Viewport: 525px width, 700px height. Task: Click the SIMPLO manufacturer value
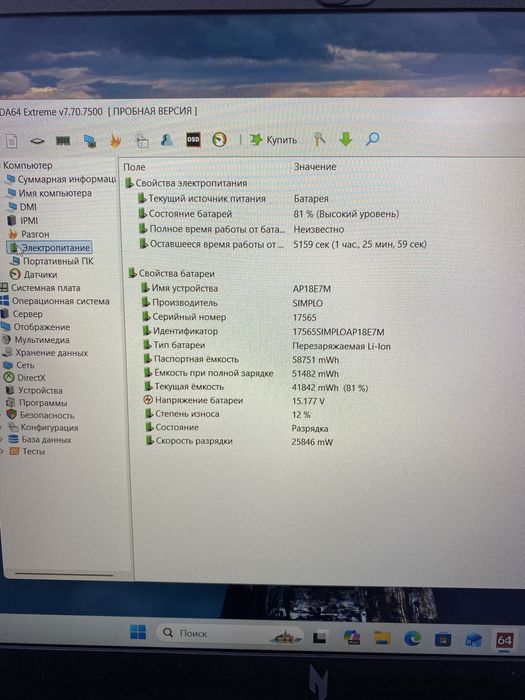(308, 303)
